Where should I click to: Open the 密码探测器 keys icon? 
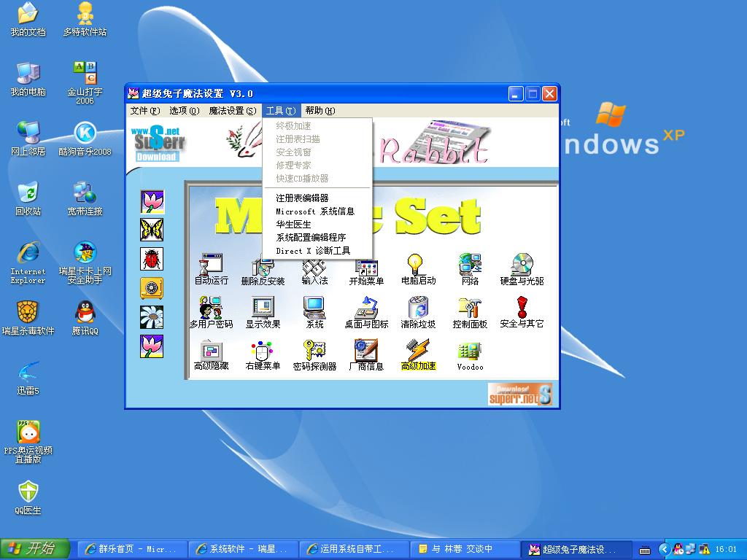click(x=314, y=355)
